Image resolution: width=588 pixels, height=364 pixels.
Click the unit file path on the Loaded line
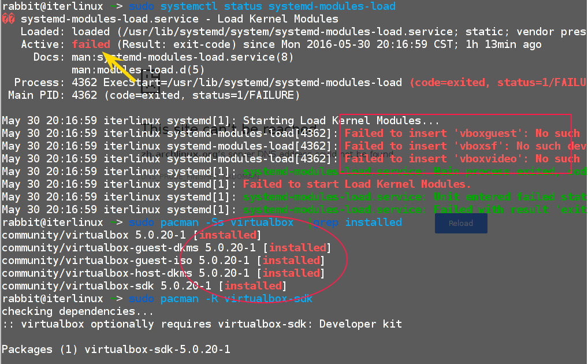[x=288, y=32]
